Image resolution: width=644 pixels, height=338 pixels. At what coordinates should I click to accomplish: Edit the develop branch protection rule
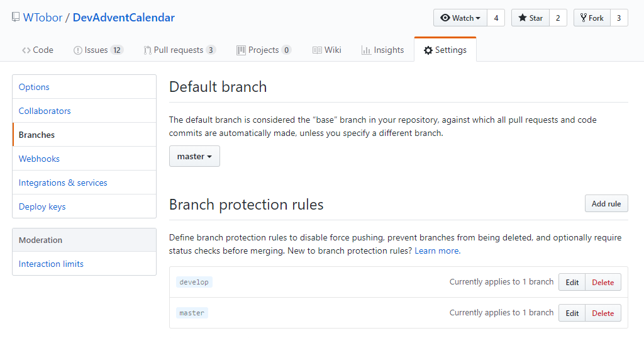[572, 282]
